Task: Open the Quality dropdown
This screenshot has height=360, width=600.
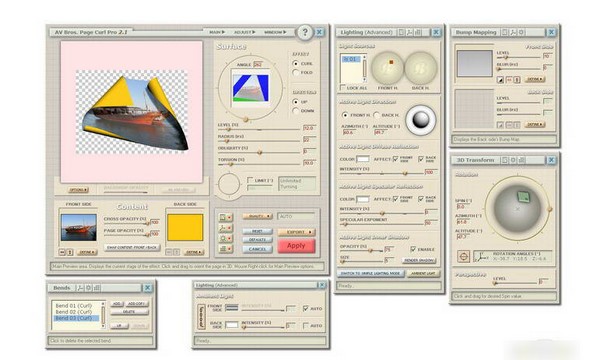Action: 258,217
